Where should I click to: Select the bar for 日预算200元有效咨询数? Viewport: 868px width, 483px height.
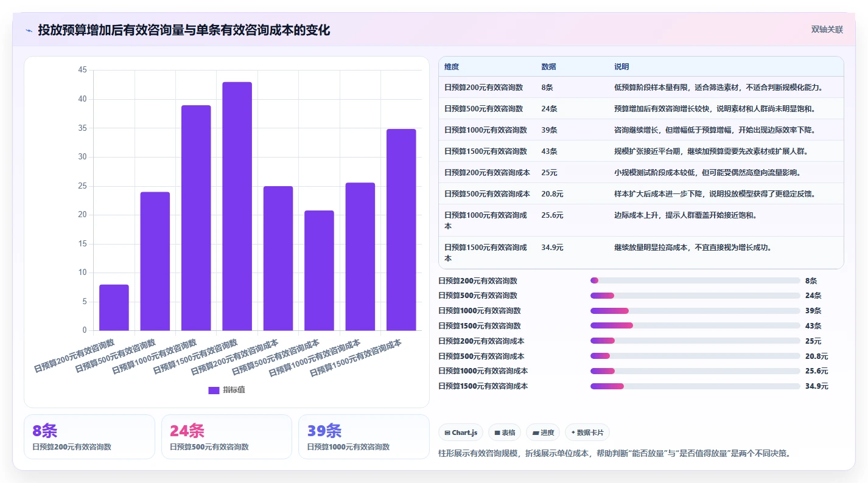click(114, 308)
